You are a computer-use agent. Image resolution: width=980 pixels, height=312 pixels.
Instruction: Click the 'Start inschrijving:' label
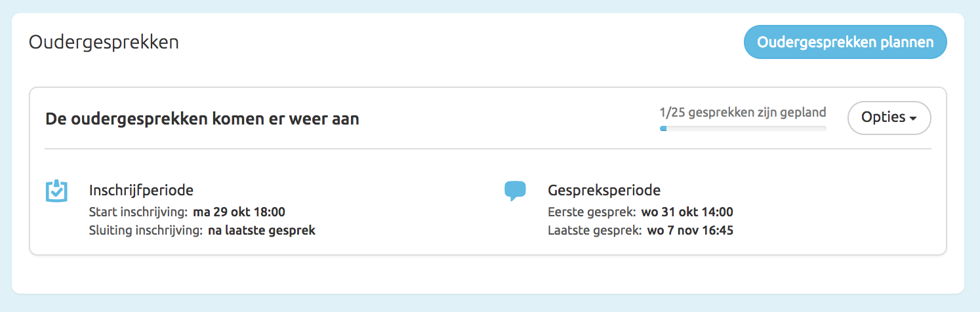coord(138,212)
